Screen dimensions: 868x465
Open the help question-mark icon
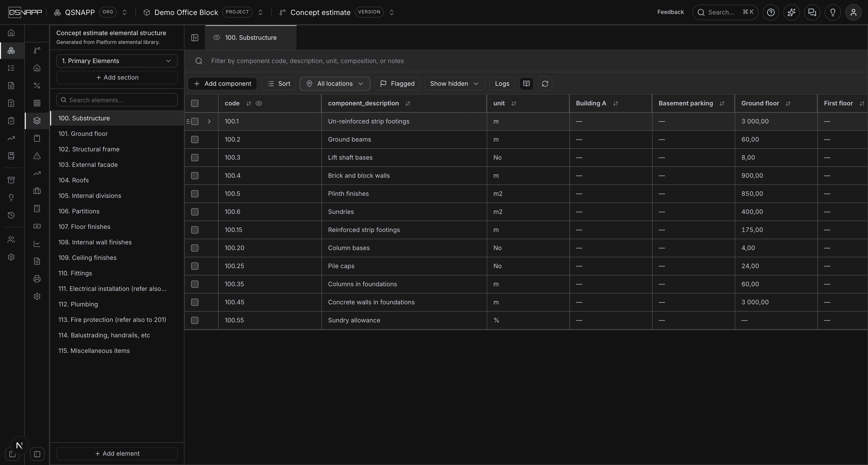coord(771,12)
